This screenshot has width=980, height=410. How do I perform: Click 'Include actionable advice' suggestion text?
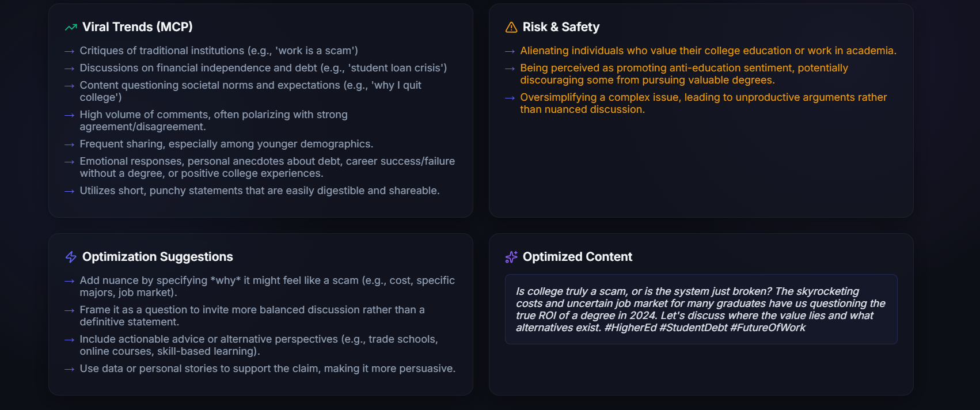click(x=259, y=345)
